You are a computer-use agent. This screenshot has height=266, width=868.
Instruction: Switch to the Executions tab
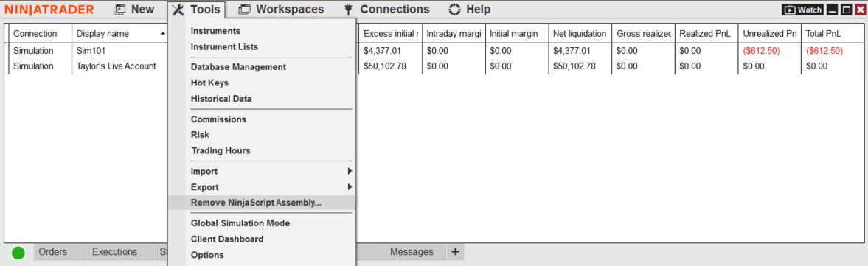pyautogui.click(x=114, y=252)
